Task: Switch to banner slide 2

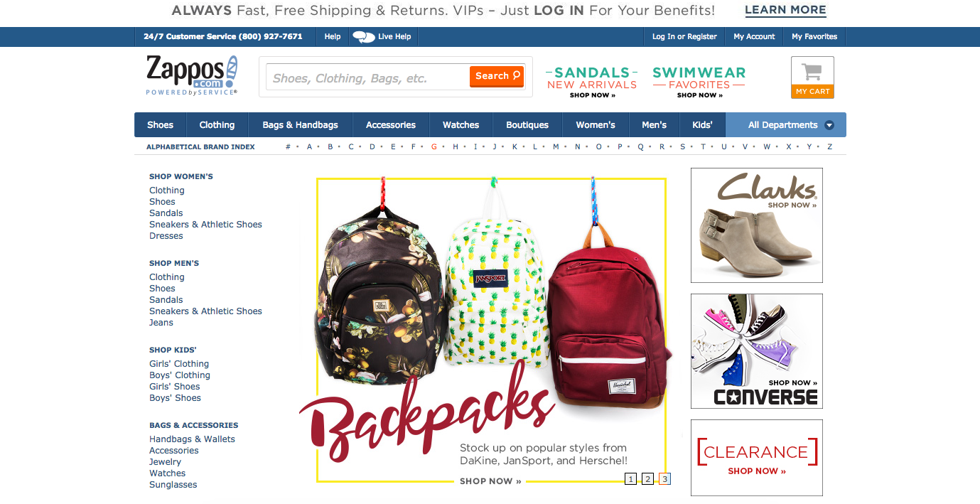Action: click(x=647, y=479)
